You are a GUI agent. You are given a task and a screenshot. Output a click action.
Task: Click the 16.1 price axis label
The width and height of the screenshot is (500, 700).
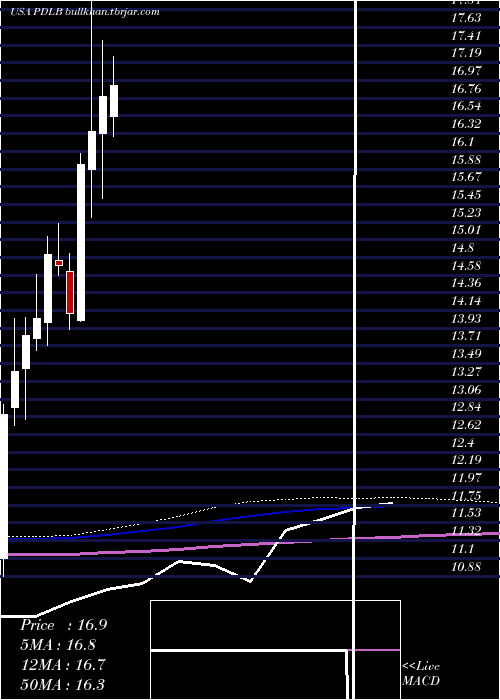(462, 142)
